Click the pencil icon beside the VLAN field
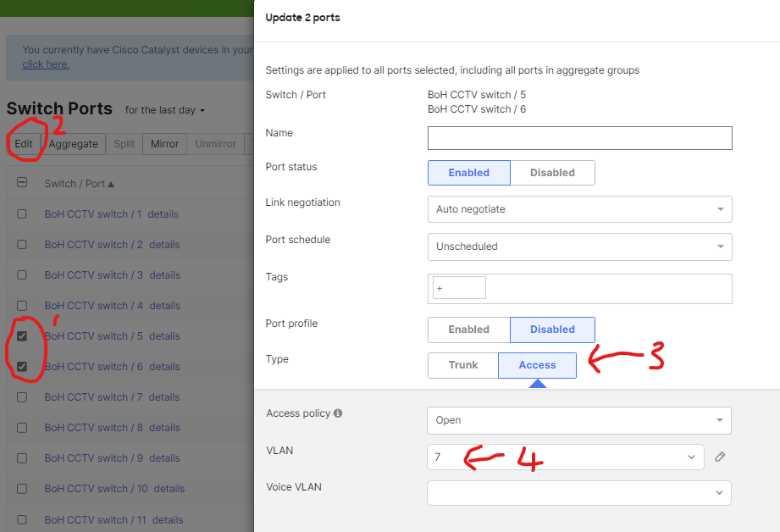 [719, 457]
